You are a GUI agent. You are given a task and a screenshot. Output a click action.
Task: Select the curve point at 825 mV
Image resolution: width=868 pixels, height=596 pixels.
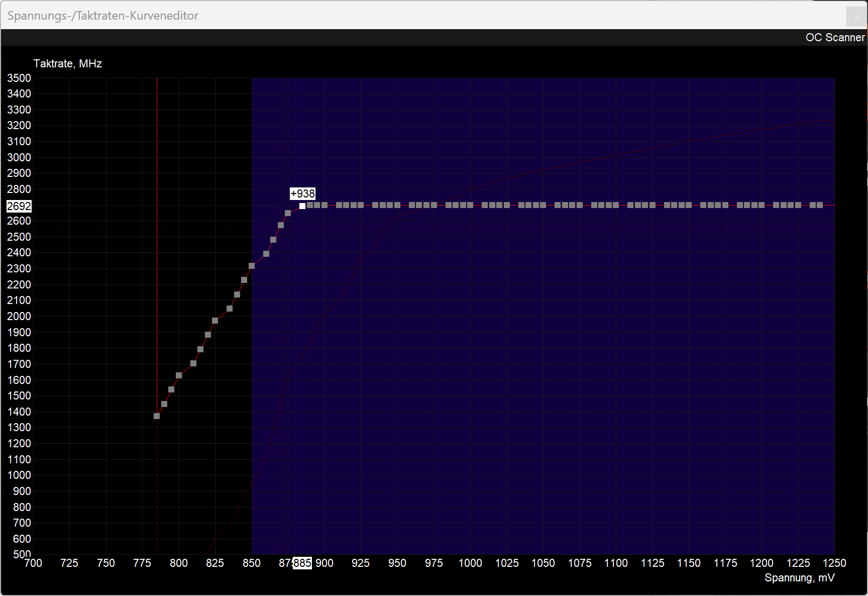click(215, 321)
